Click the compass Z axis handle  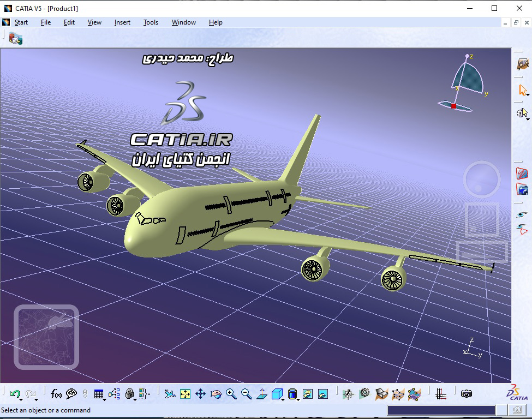(x=467, y=56)
